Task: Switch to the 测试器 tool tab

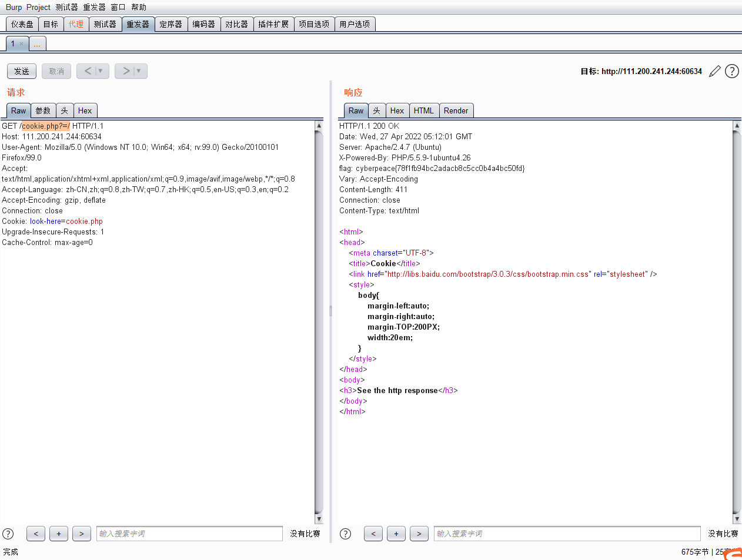Action: (105, 24)
